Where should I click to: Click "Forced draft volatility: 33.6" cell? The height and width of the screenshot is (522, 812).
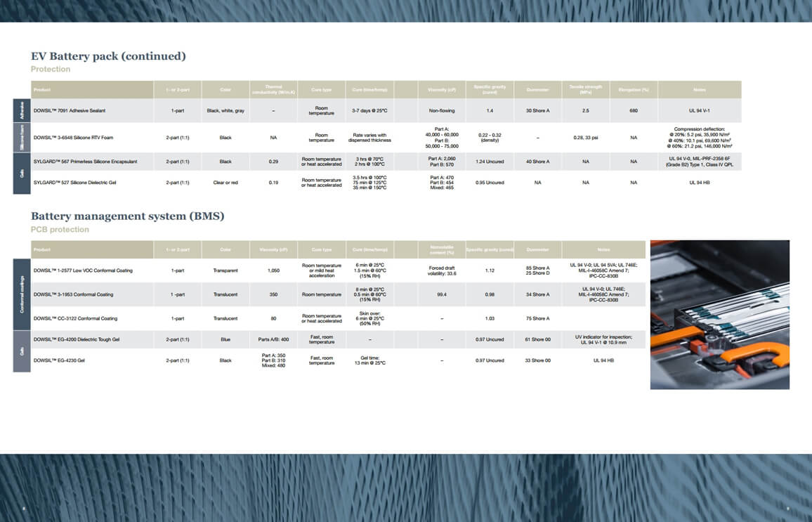pos(442,270)
